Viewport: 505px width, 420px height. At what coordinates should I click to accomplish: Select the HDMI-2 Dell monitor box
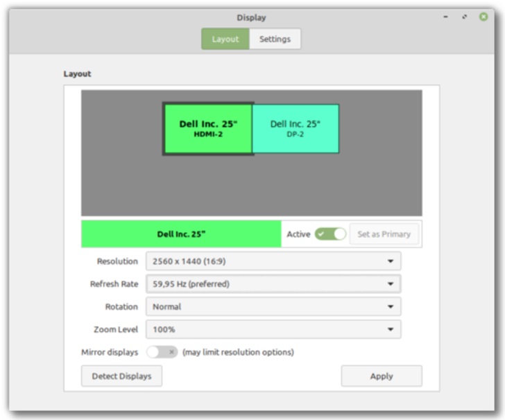208,129
